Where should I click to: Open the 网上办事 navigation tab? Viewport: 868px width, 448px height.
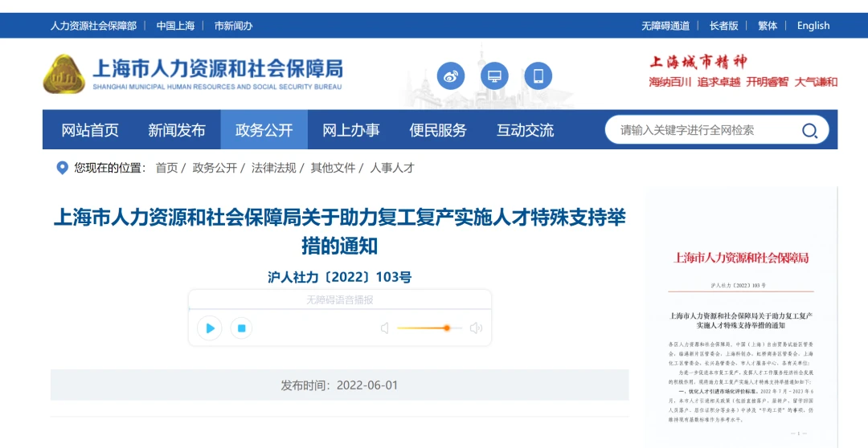[x=350, y=130]
